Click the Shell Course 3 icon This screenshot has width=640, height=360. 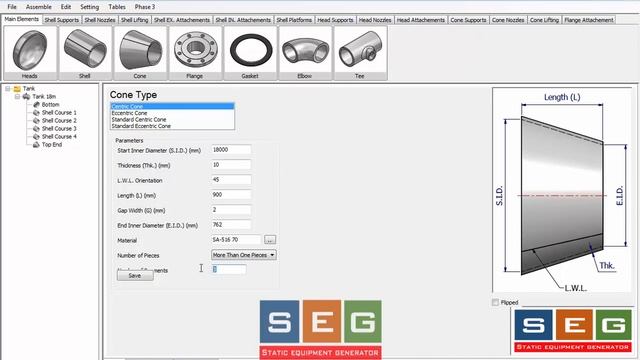click(x=36, y=129)
